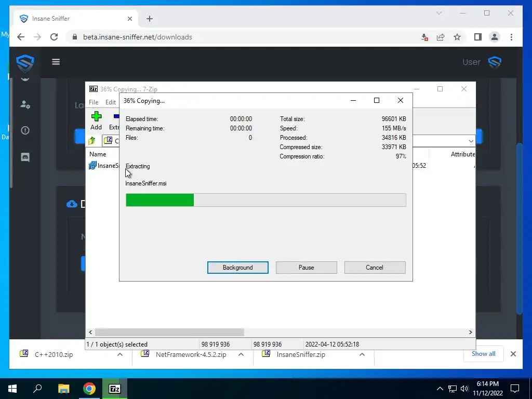Show hidden system tray icons
This screenshot has height=399, width=532.
(440, 389)
